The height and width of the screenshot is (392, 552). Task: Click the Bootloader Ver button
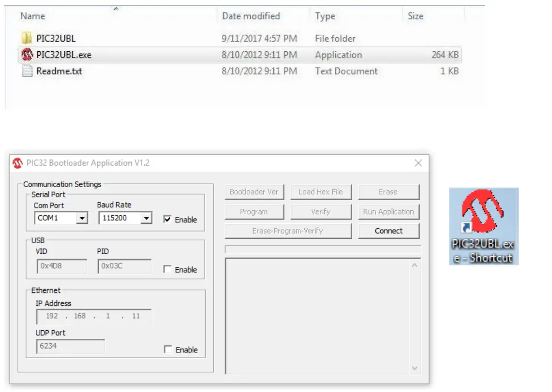(254, 191)
